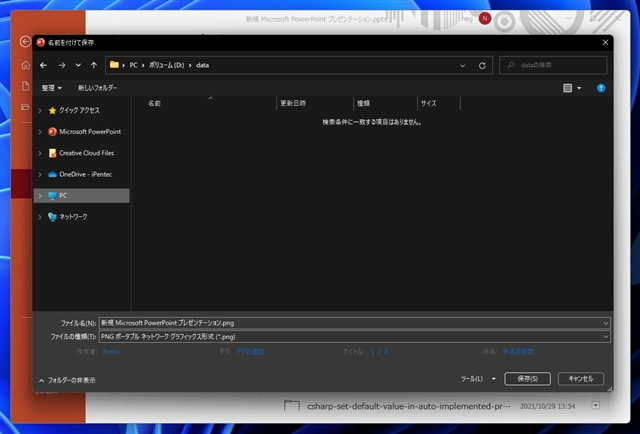The width and height of the screenshot is (640, 434).
Task: Open New document icon in PowerPoint backstage
Action: point(26,86)
